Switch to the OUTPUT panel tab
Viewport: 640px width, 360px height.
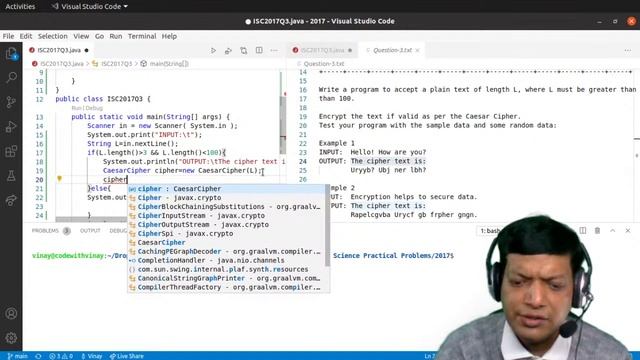(x=90, y=231)
